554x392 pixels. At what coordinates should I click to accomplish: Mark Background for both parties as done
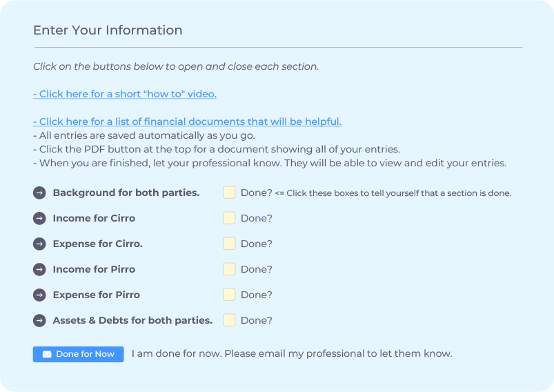pyautogui.click(x=229, y=193)
